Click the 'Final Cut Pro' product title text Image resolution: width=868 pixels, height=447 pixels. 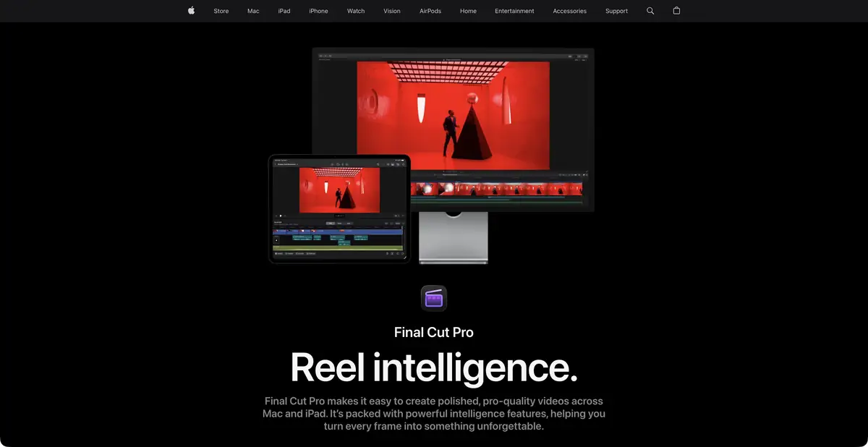pyautogui.click(x=434, y=333)
